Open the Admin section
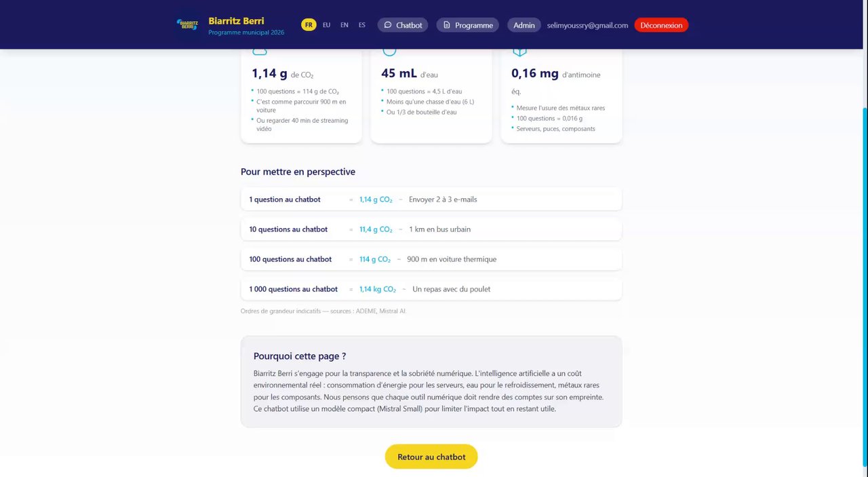 (524, 25)
